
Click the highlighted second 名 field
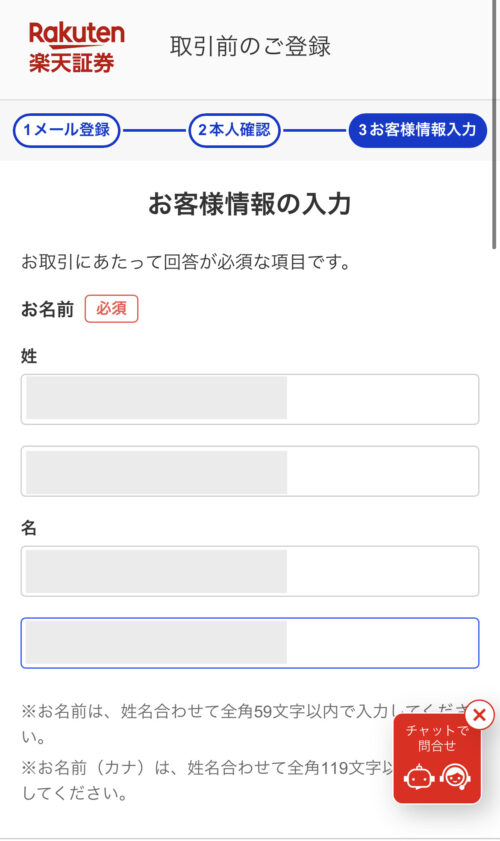click(x=250, y=643)
